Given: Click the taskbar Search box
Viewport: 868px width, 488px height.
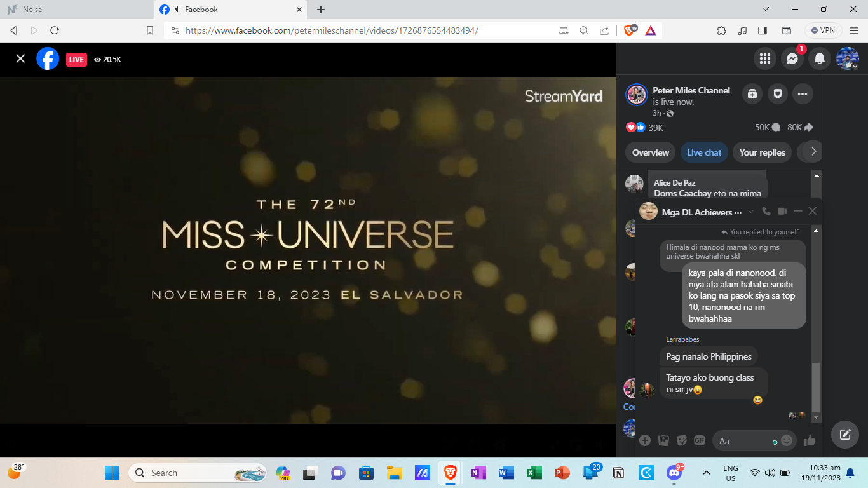Looking at the screenshot, I should click(197, 473).
